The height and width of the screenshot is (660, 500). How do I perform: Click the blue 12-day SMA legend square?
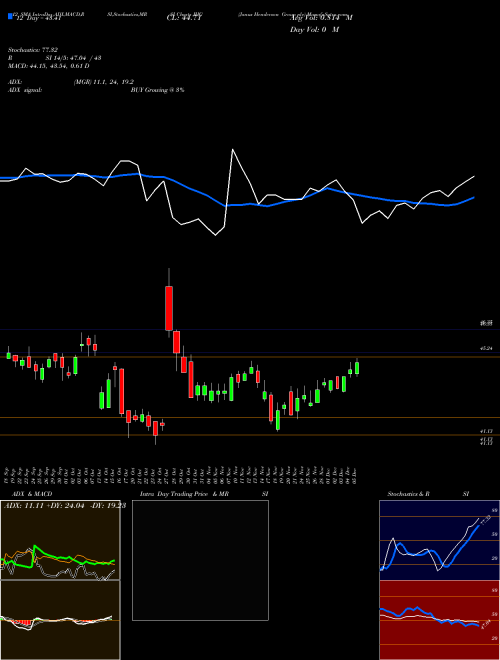[x=10, y=17]
